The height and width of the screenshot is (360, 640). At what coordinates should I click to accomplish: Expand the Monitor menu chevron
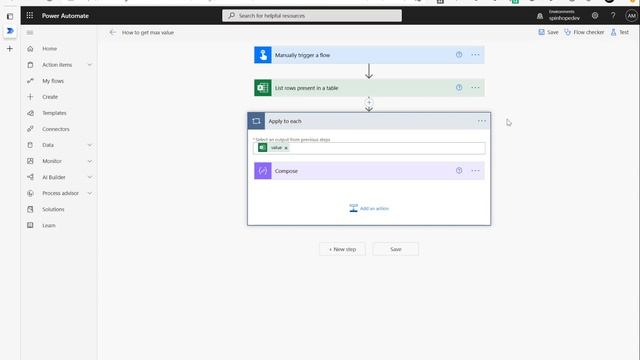click(89, 161)
